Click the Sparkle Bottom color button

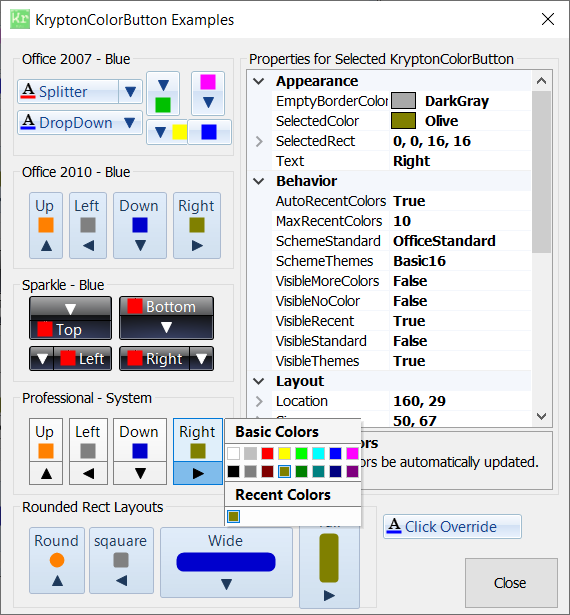(x=166, y=318)
